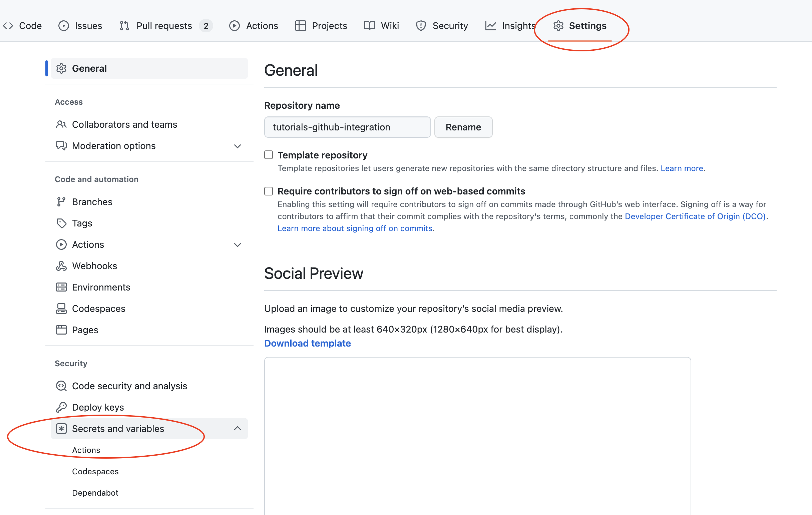Click the Repository name text field
This screenshot has width=812, height=515.
[x=347, y=127]
